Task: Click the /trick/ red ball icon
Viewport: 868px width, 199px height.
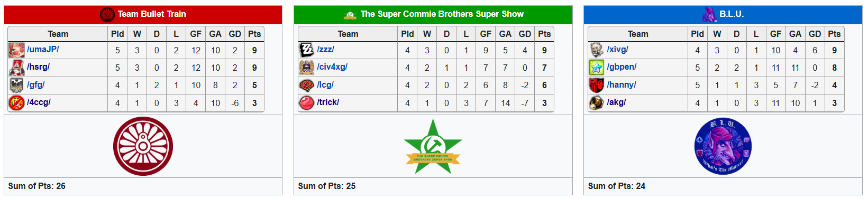Action: click(307, 102)
